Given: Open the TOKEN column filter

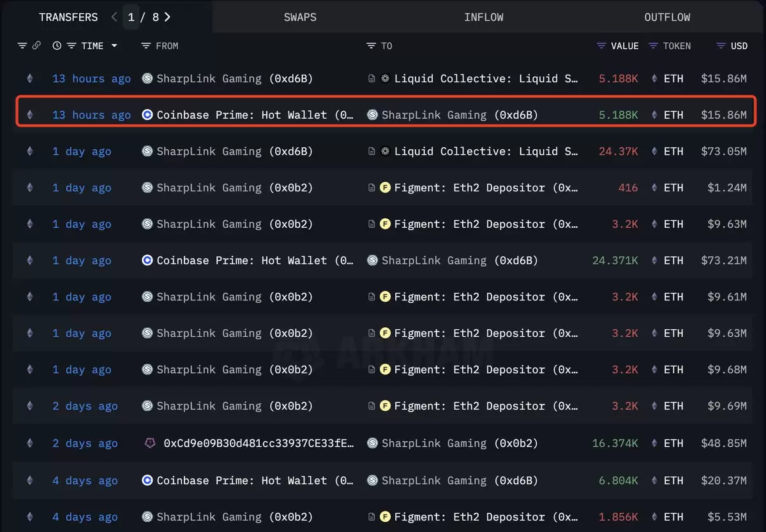Looking at the screenshot, I should tap(653, 46).
